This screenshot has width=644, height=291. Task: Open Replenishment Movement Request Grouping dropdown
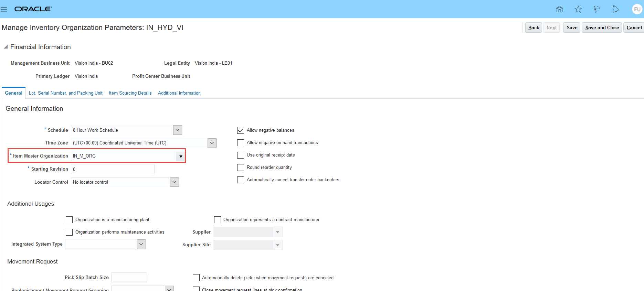click(x=169, y=289)
